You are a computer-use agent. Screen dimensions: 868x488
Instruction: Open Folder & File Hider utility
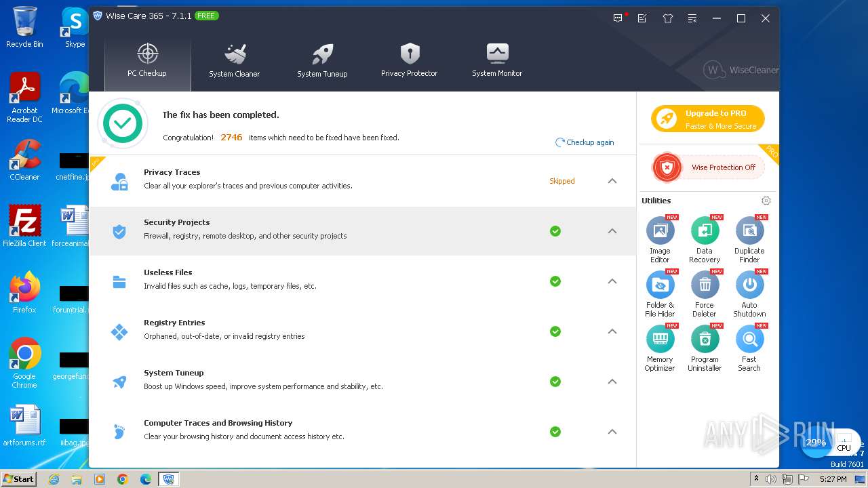[x=660, y=294]
